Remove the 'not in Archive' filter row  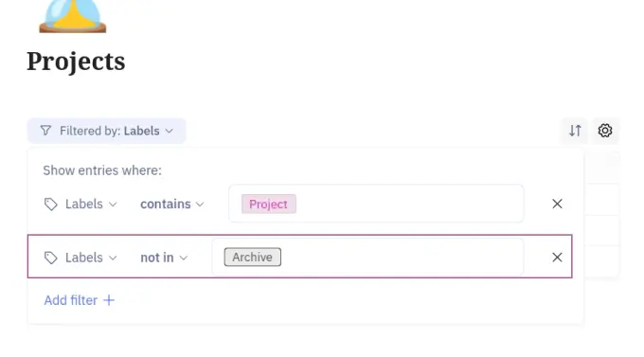[557, 258]
